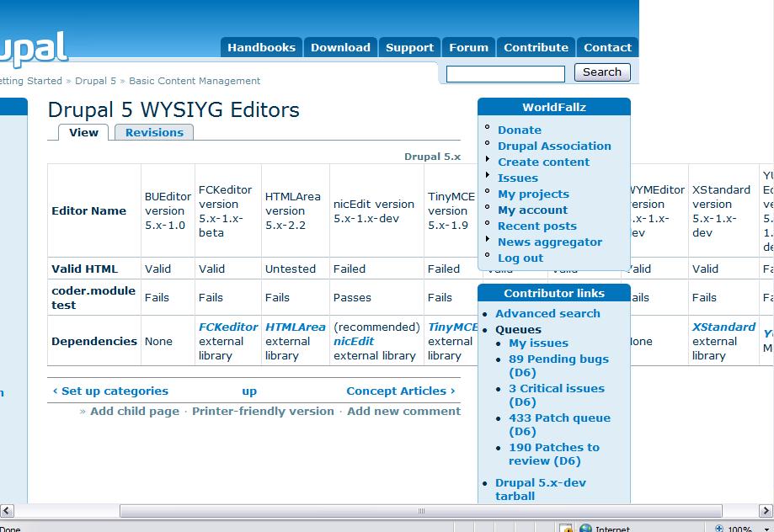
Task: Click the horizontal scrollbar right arrow
Action: pos(766,511)
